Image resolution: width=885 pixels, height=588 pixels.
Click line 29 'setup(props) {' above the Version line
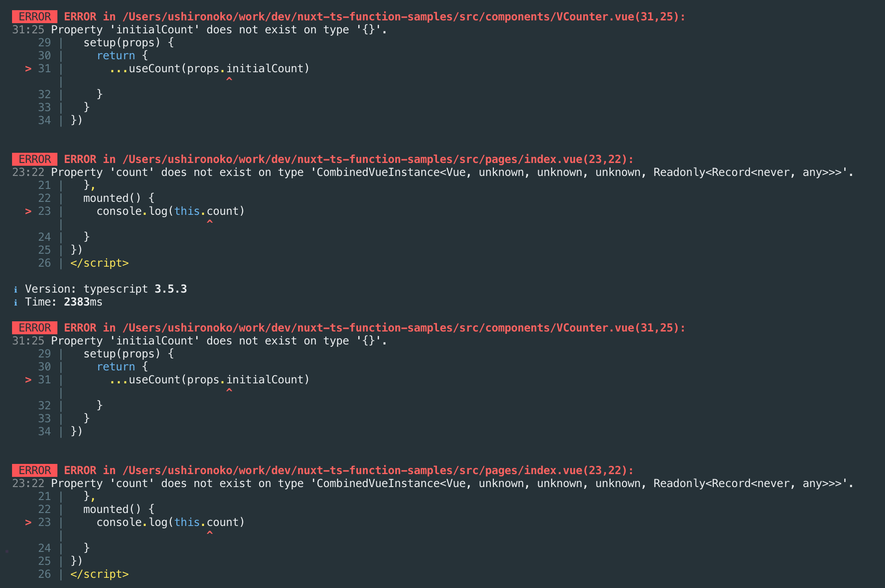(x=129, y=43)
